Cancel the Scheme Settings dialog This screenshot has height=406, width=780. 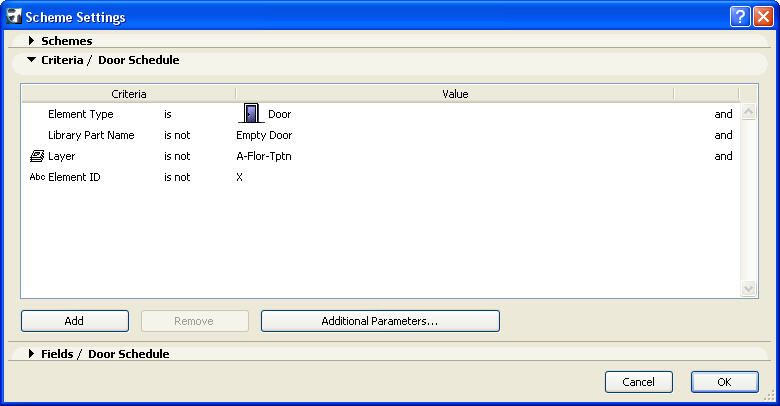[x=639, y=382]
